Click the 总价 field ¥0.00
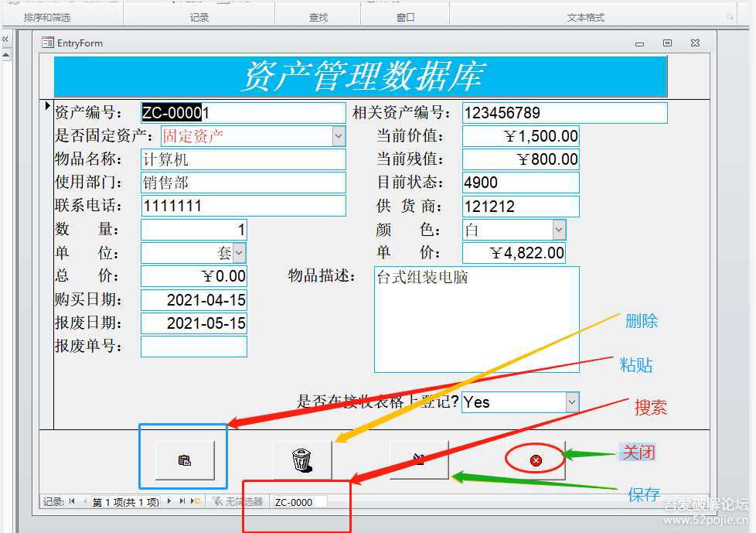756x533 pixels. coord(194,276)
